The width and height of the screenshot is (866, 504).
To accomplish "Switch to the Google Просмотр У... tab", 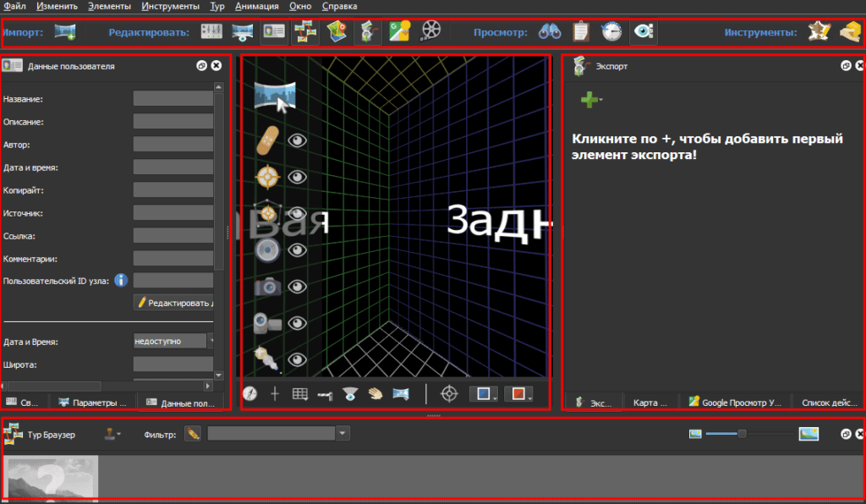I will tap(736, 403).
